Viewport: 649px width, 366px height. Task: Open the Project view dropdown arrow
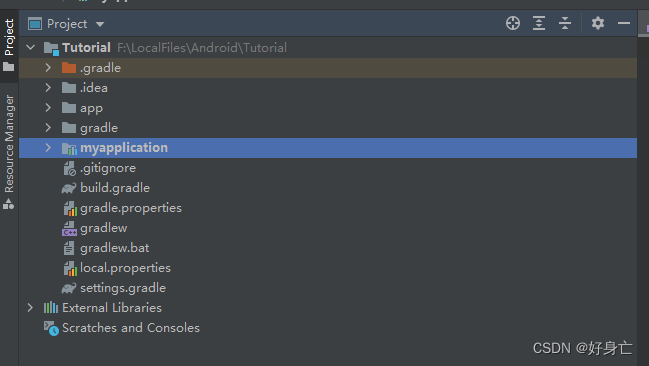coord(100,24)
